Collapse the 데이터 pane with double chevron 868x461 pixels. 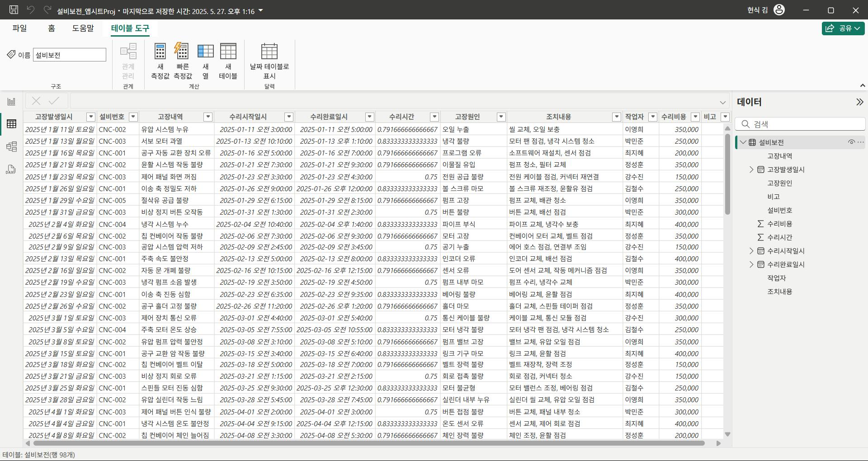[859, 102]
